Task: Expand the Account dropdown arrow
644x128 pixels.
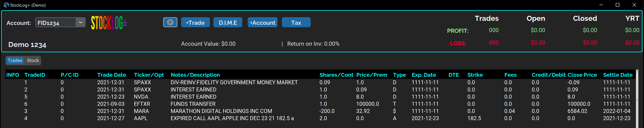Action: [80, 22]
